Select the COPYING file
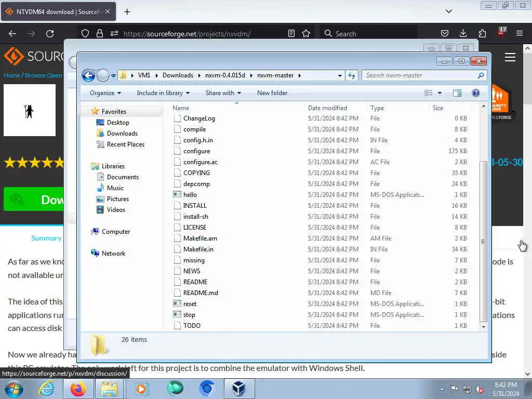The image size is (532, 399). (x=196, y=172)
